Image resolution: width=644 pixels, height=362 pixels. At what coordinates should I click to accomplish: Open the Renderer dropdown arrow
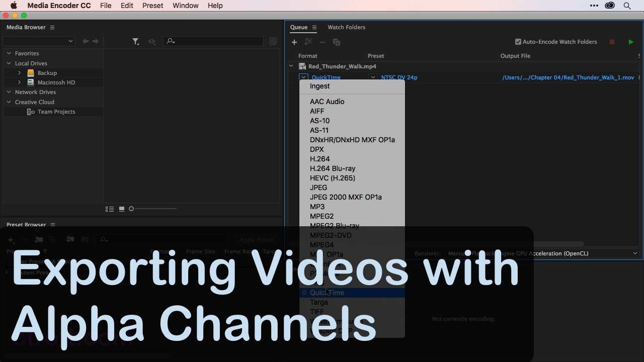point(635,253)
